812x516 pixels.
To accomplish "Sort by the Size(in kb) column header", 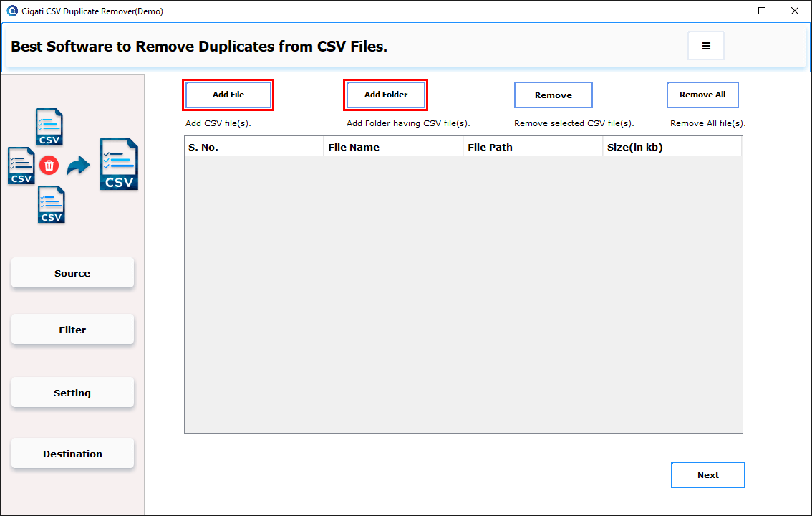I will click(x=672, y=147).
